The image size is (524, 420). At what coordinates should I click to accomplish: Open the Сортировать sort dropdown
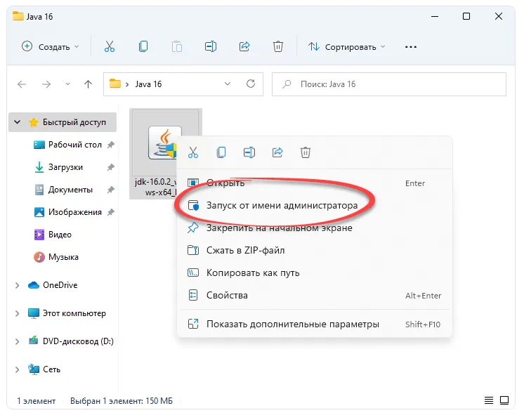346,47
